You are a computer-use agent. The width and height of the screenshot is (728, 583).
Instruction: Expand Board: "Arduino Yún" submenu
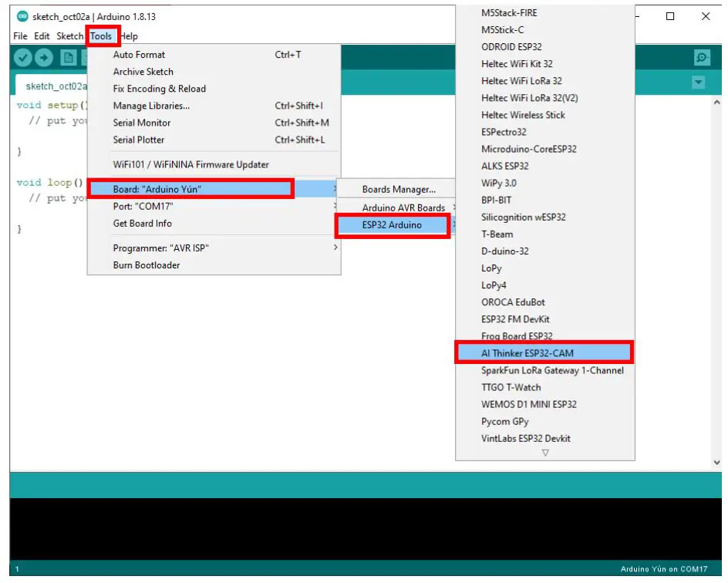(214, 190)
